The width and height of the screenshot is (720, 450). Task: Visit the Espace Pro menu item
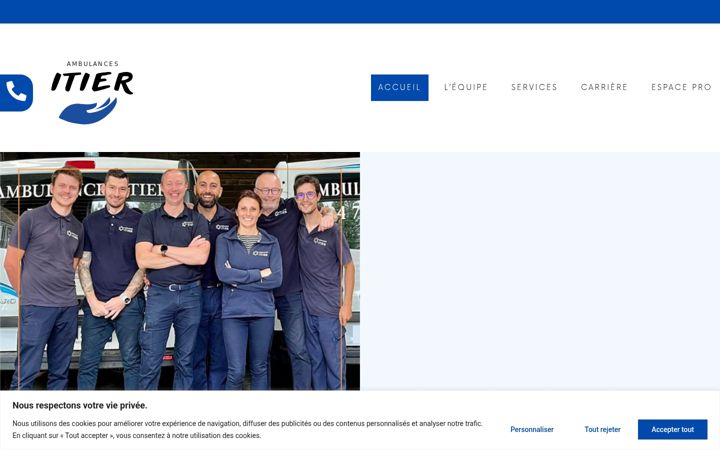click(x=681, y=87)
